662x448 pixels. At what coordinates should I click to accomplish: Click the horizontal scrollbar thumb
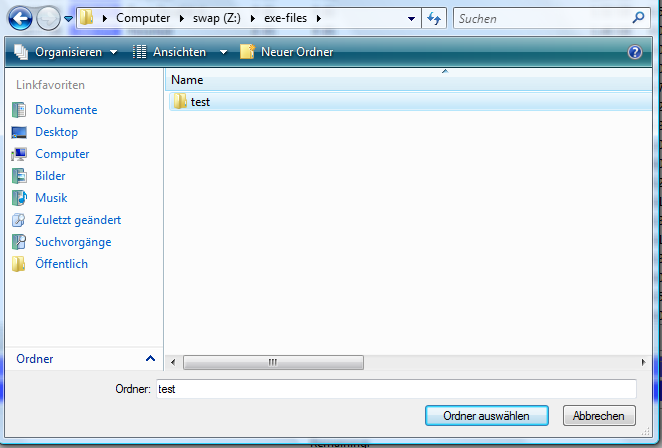point(271,362)
